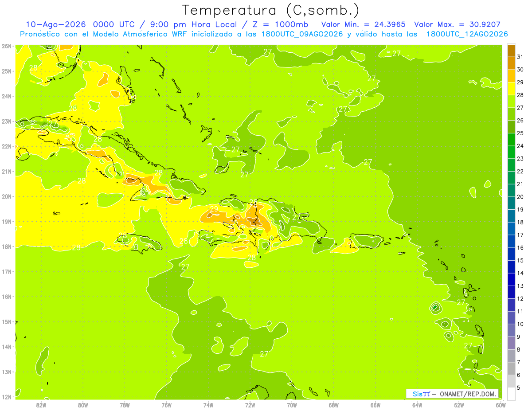This screenshot has width=532, height=411.
Task: Select the dark orange swatch above colorbar 31
Action: (511, 51)
